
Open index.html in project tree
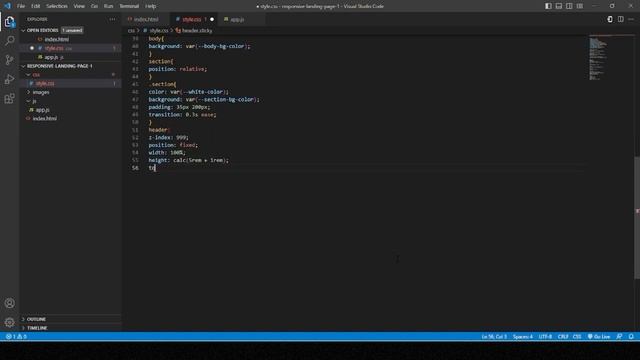(x=71, y=118)
